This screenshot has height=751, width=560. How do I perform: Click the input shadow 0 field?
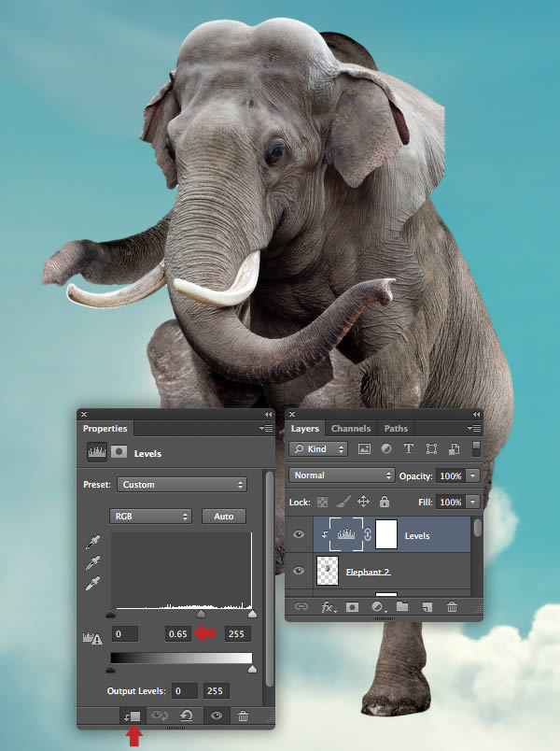(x=125, y=633)
